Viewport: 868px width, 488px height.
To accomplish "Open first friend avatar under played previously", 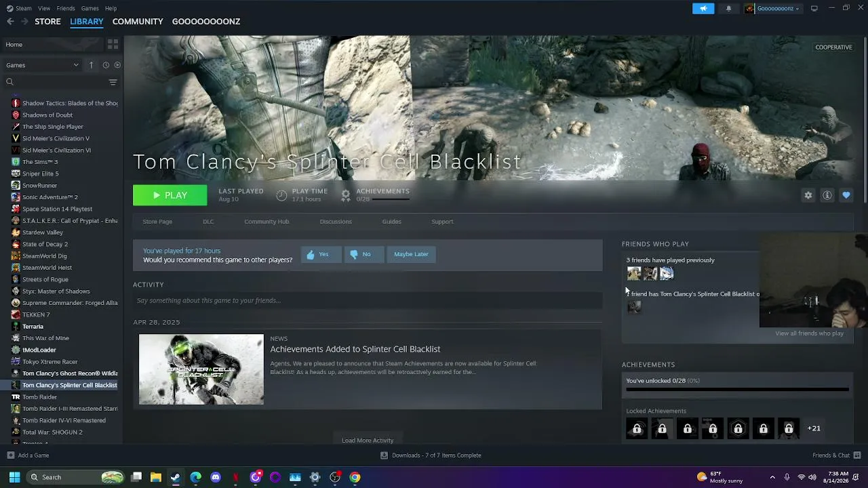I will point(634,274).
